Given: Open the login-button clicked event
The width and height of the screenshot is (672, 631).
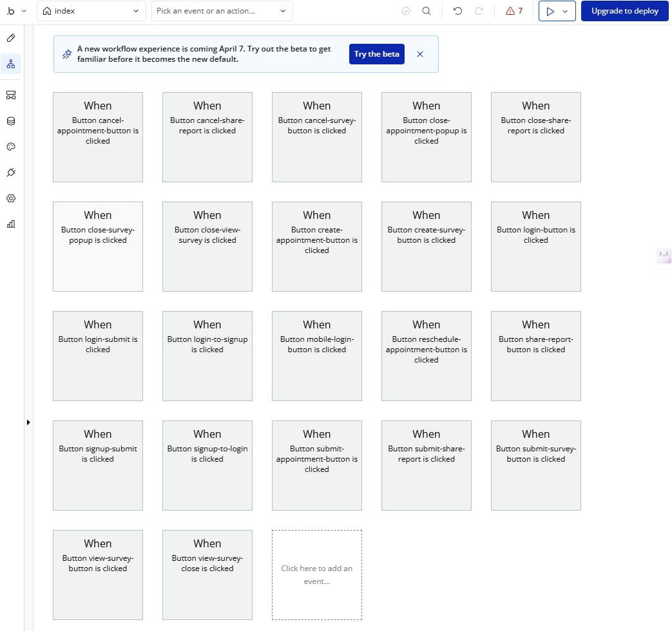Looking at the screenshot, I should pos(535,247).
